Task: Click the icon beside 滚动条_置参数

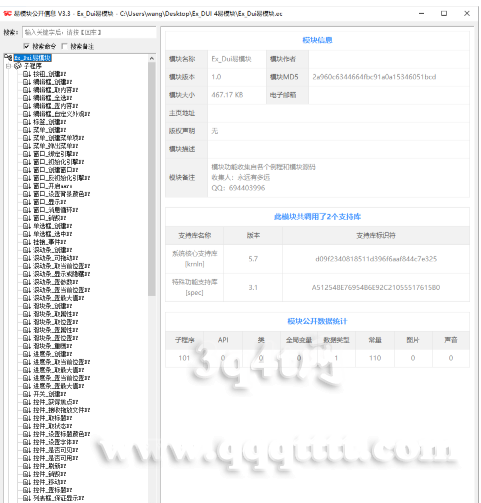Action: [27, 282]
